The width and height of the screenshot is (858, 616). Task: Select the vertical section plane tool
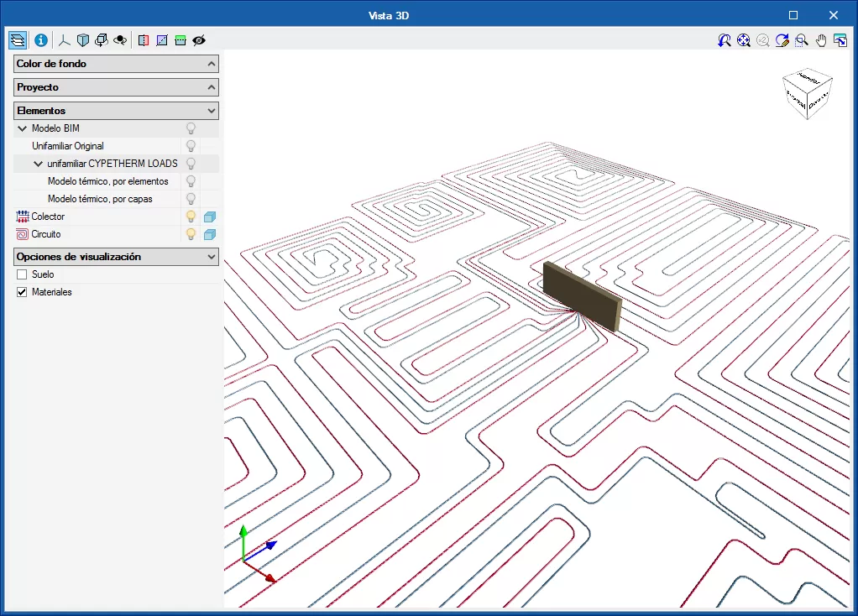(x=143, y=40)
